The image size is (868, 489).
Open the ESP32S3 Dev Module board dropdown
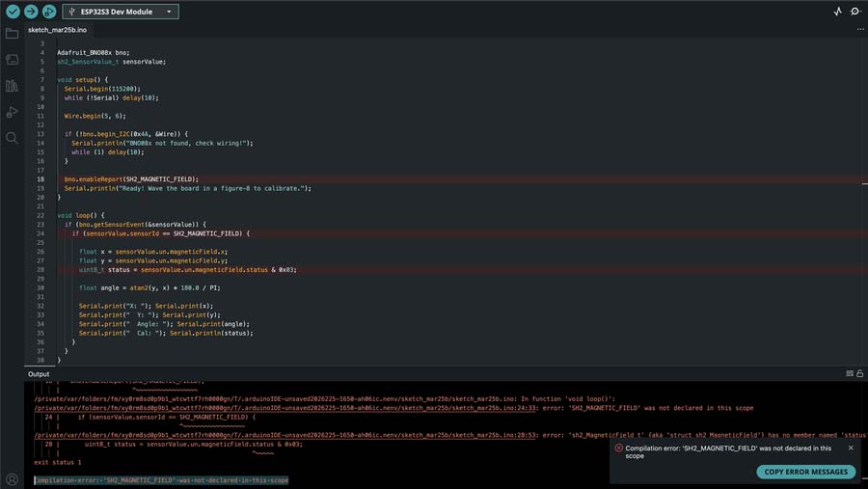[121, 12]
